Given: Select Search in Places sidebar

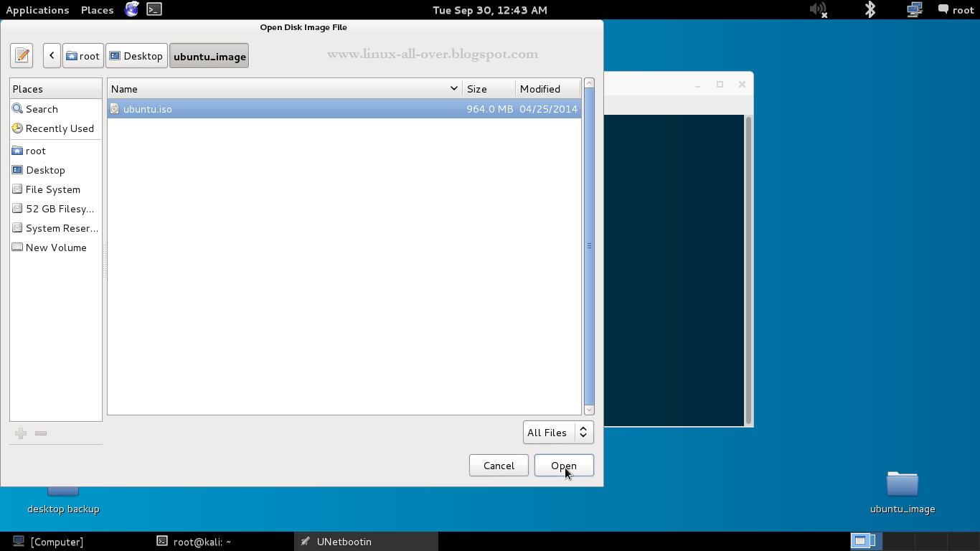Looking at the screenshot, I should point(56,109).
